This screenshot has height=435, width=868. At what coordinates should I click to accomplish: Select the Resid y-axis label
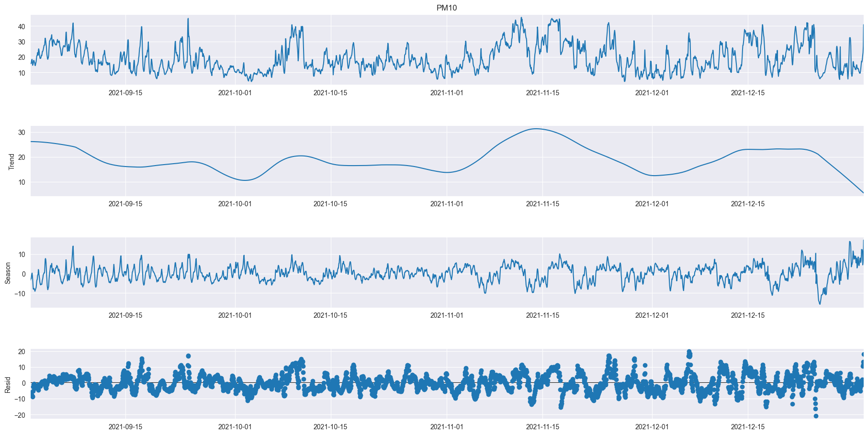click(x=8, y=384)
